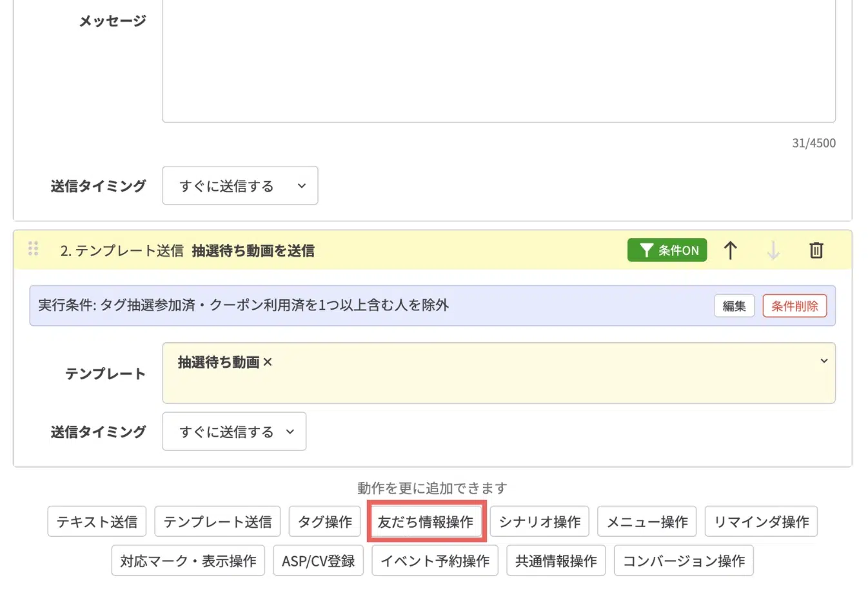The width and height of the screenshot is (868, 591).
Task: Add a テキスト送信 action
Action: click(x=97, y=521)
